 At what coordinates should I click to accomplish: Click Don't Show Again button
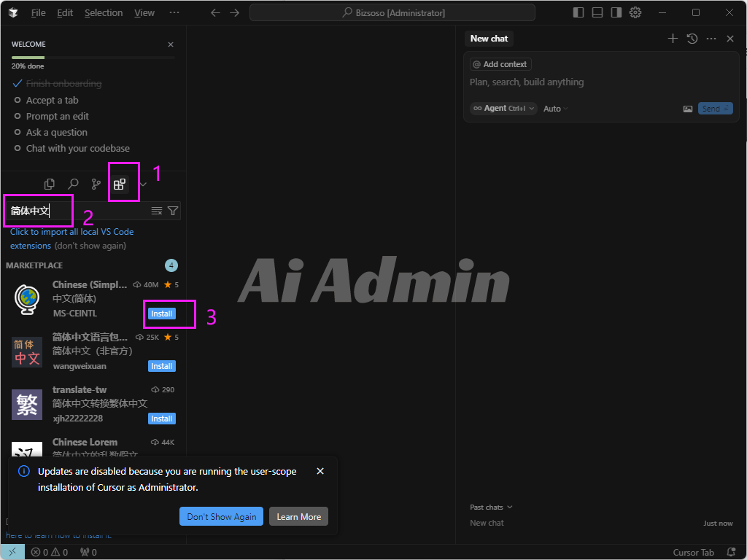[x=221, y=516]
